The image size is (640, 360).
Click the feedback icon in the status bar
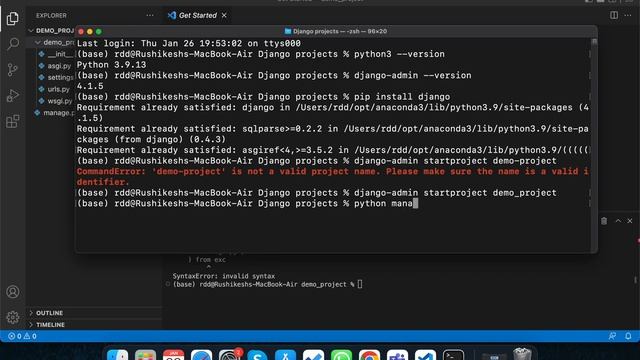(x=612, y=336)
